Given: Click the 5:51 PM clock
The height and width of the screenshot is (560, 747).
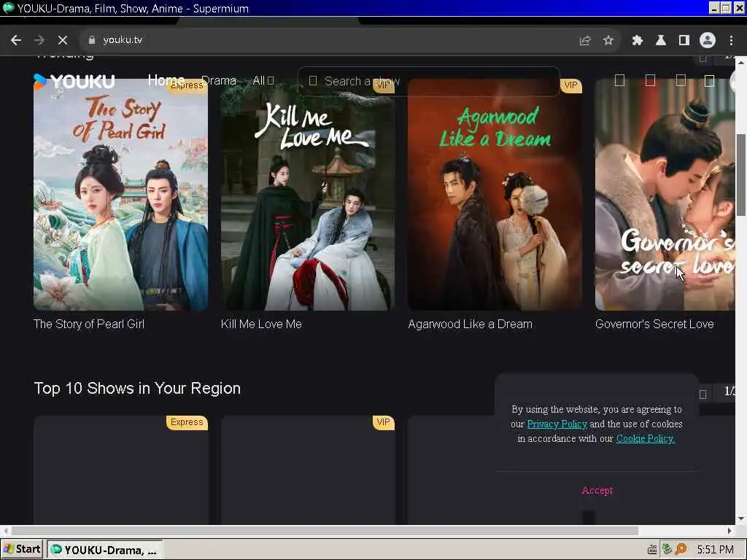Looking at the screenshot, I should point(715,550).
